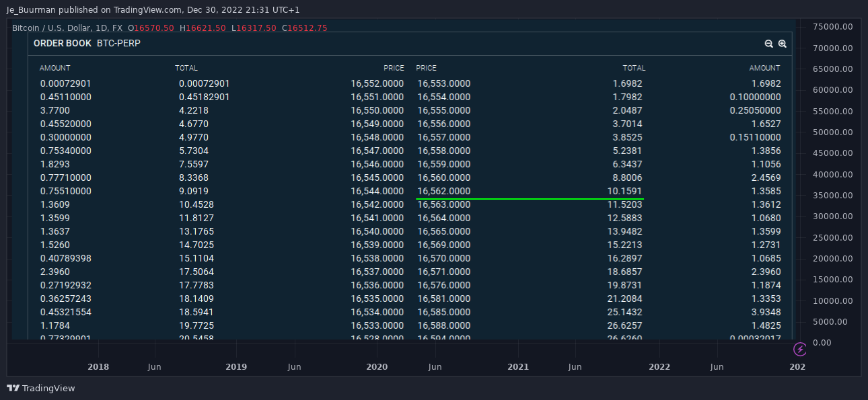The height and width of the screenshot is (400, 868).
Task: Click bid total 4.9770
Action: [194, 137]
